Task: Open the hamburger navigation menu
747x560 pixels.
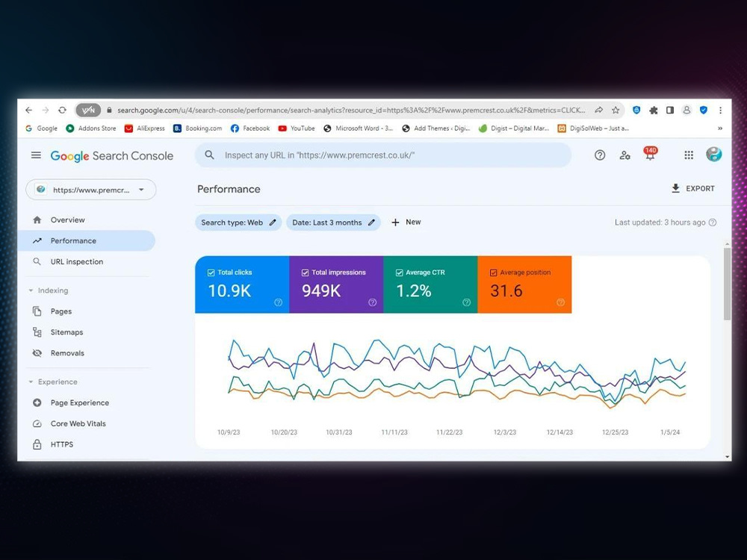Action: pos(36,155)
